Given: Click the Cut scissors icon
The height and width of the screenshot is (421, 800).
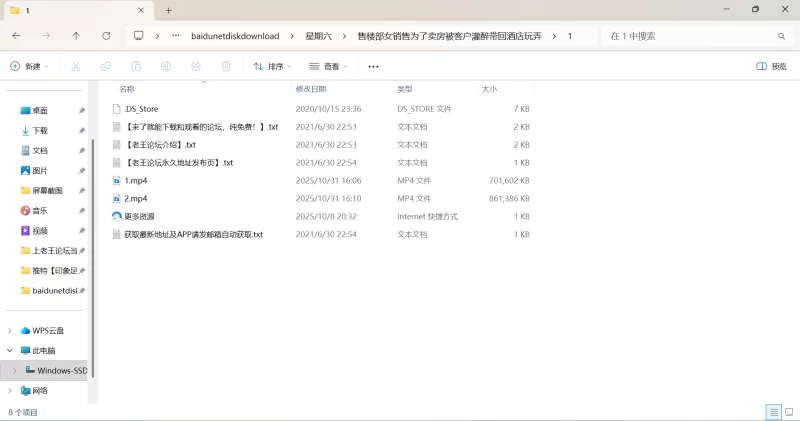Looking at the screenshot, I should 76,66.
